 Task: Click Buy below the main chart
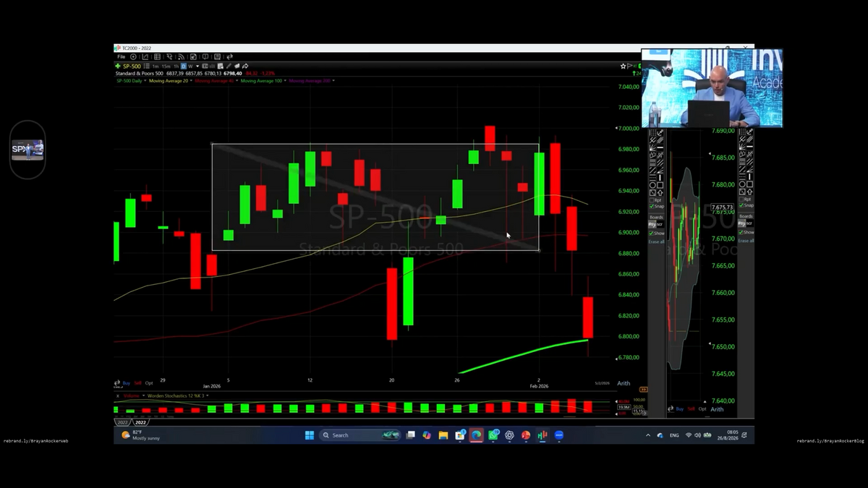point(127,382)
